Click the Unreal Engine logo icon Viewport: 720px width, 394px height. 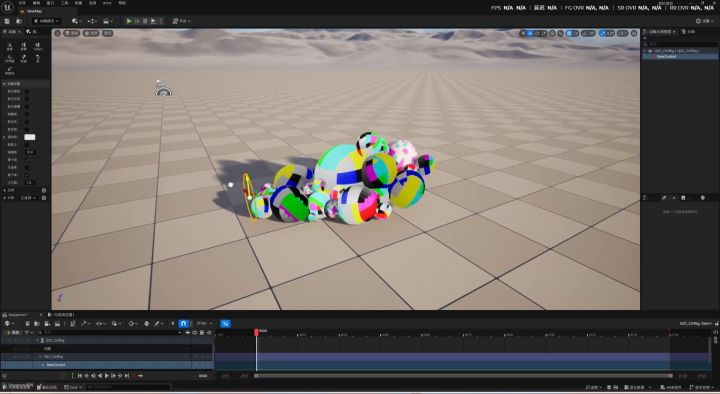click(x=7, y=7)
